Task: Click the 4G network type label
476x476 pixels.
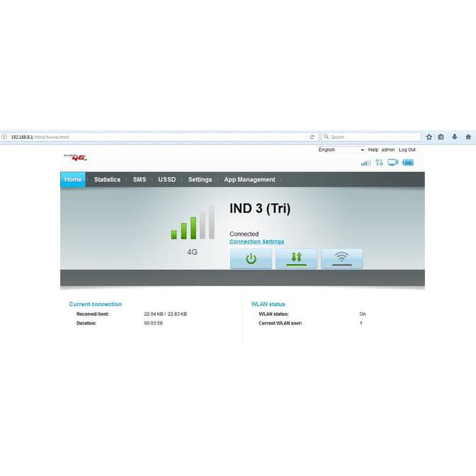Action: 192,252
